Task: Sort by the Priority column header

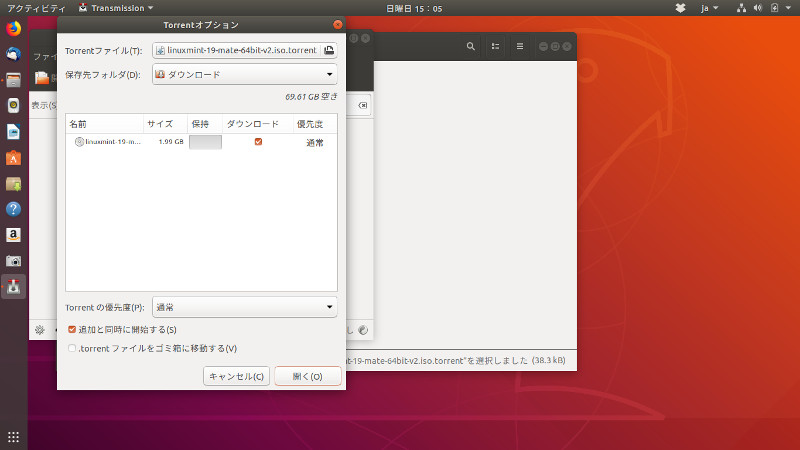Action: [315, 124]
